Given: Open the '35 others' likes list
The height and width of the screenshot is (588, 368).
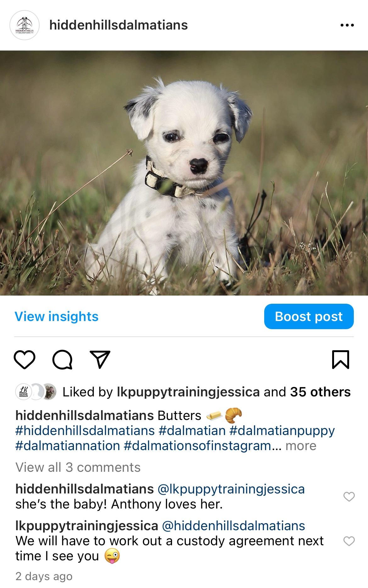Looking at the screenshot, I should 320,392.
